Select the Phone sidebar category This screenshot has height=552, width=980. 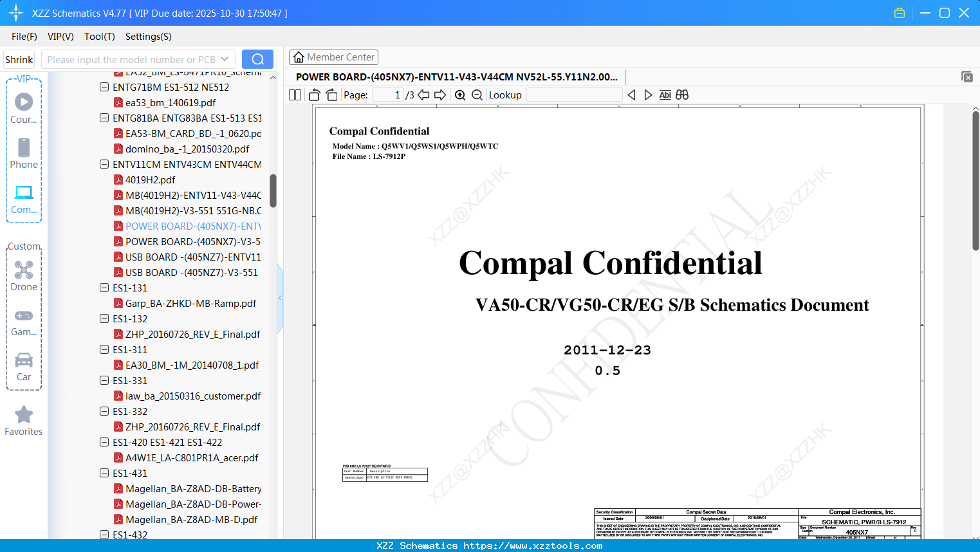[24, 153]
